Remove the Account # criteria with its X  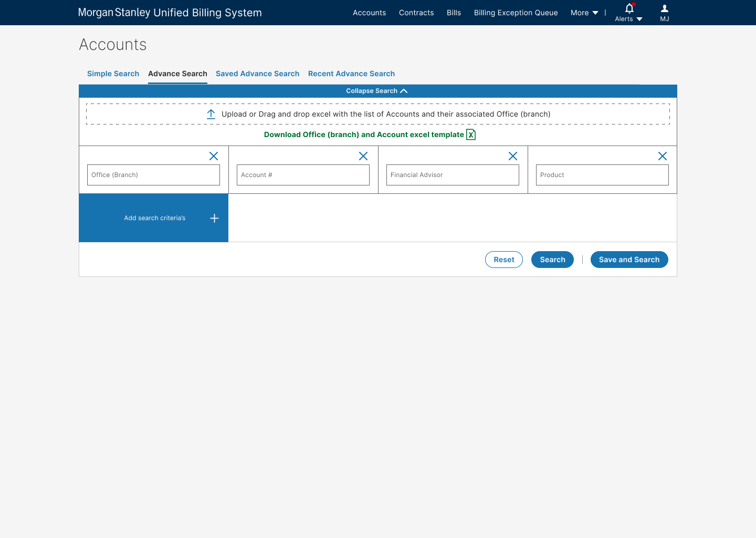click(x=363, y=156)
